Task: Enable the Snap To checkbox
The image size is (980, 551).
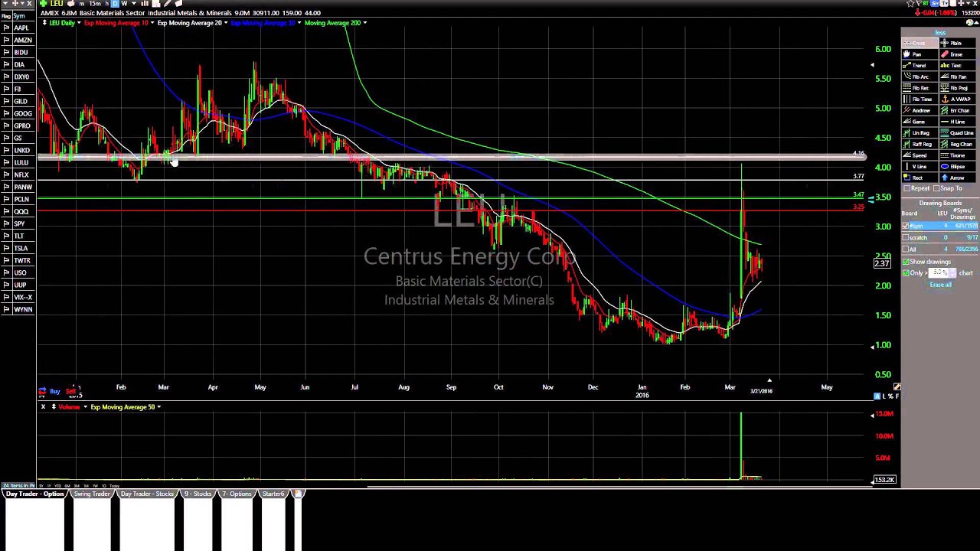Action: pyautogui.click(x=936, y=188)
